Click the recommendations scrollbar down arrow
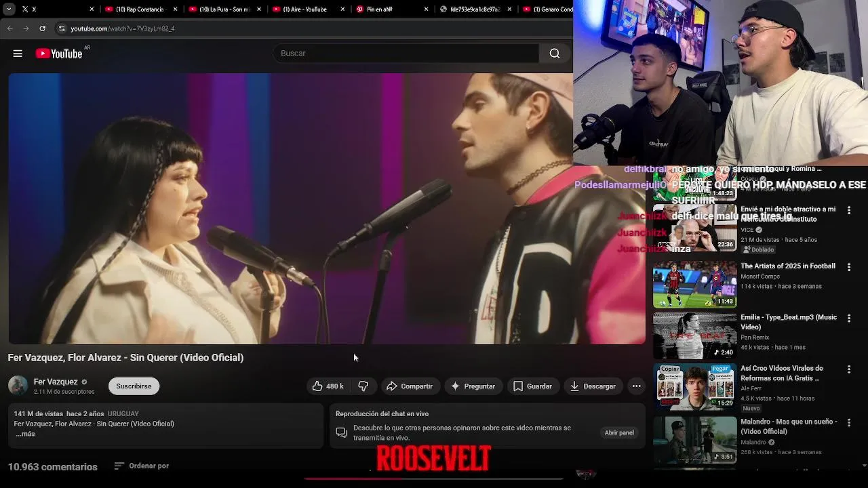 tap(864, 465)
